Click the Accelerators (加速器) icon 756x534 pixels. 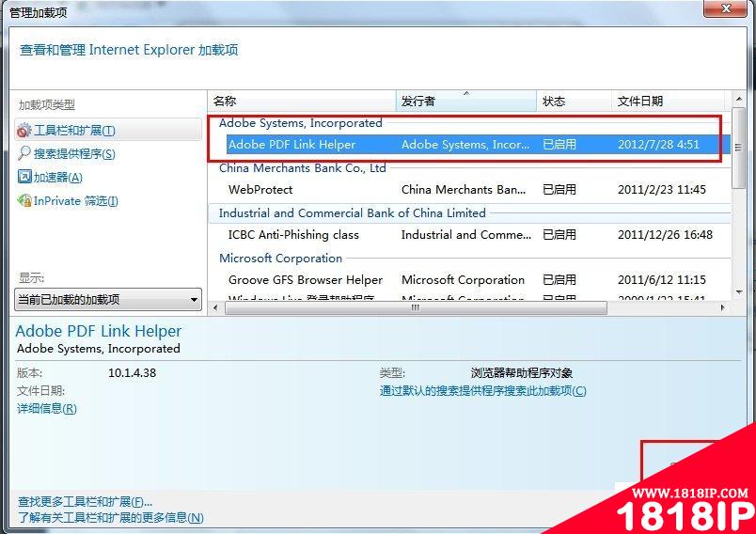pyautogui.click(x=24, y=177)
